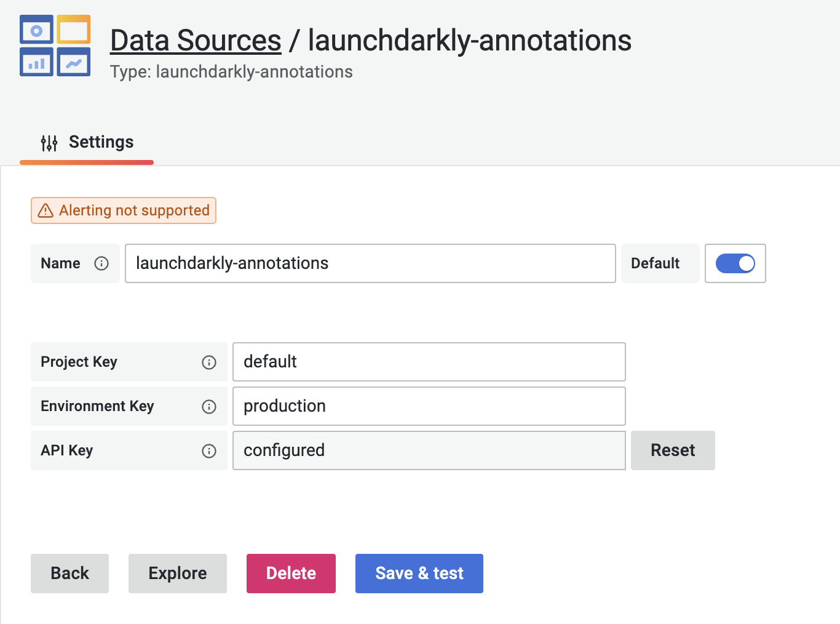Reset the API Key
Viewport: 840px width, 624px height.
click(673, 450)
